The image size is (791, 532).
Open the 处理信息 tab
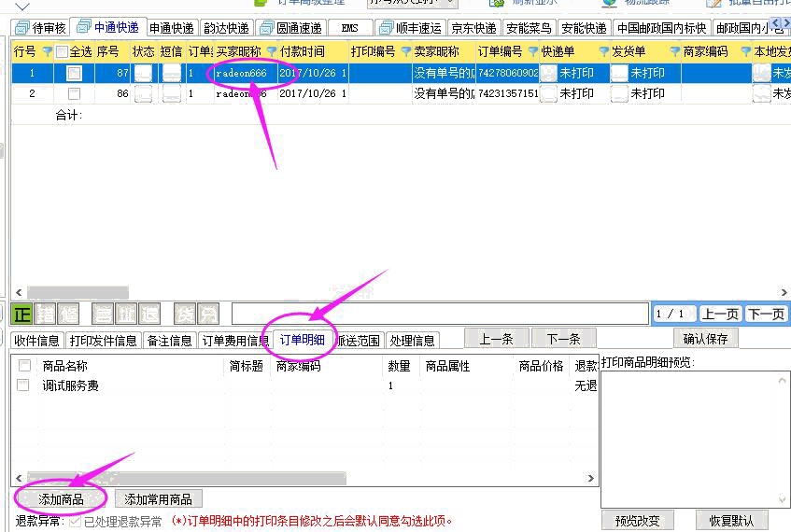coord(412,341)
